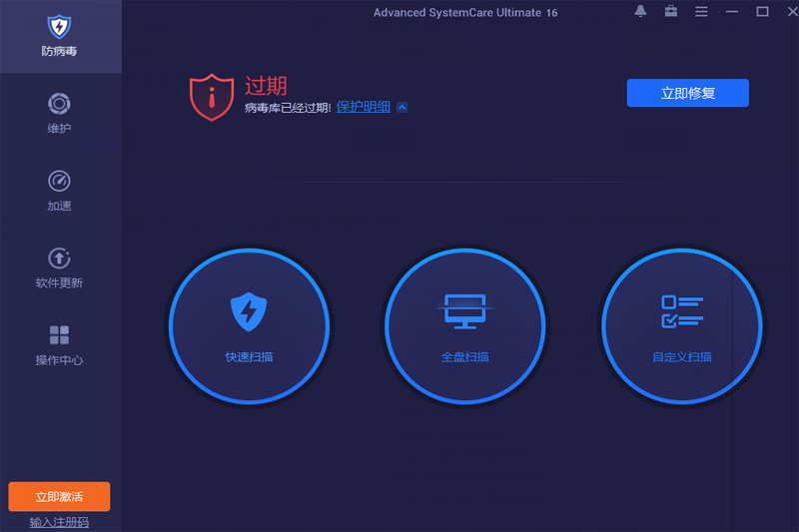Switch to the 维护 maintenance tab
Viewport: 799px width, 532px height.
[x=60, y=114]
